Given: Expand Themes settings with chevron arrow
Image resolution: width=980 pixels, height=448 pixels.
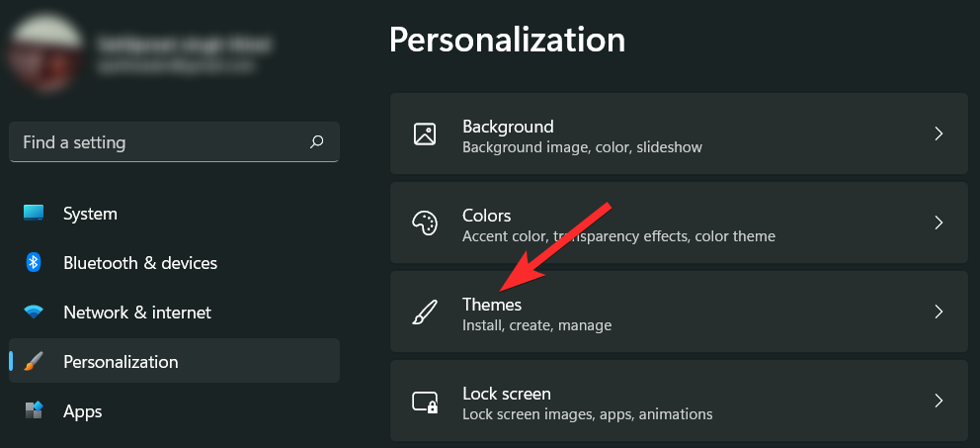Looking at the screenshot, I should (939, 313).
